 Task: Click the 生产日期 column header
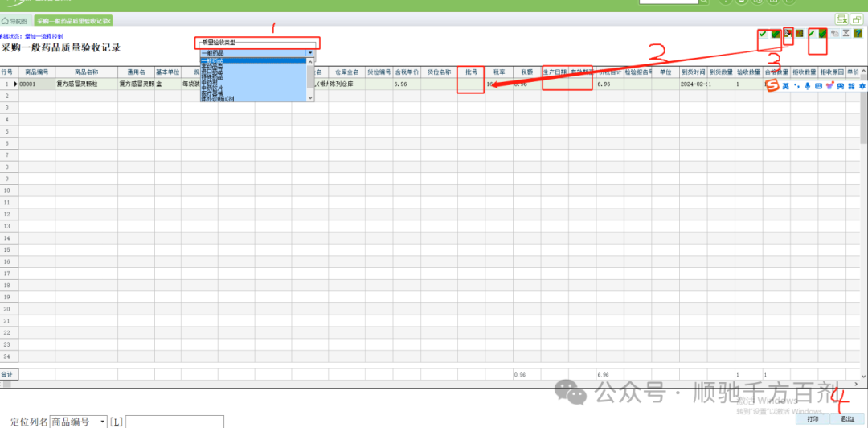555,72
